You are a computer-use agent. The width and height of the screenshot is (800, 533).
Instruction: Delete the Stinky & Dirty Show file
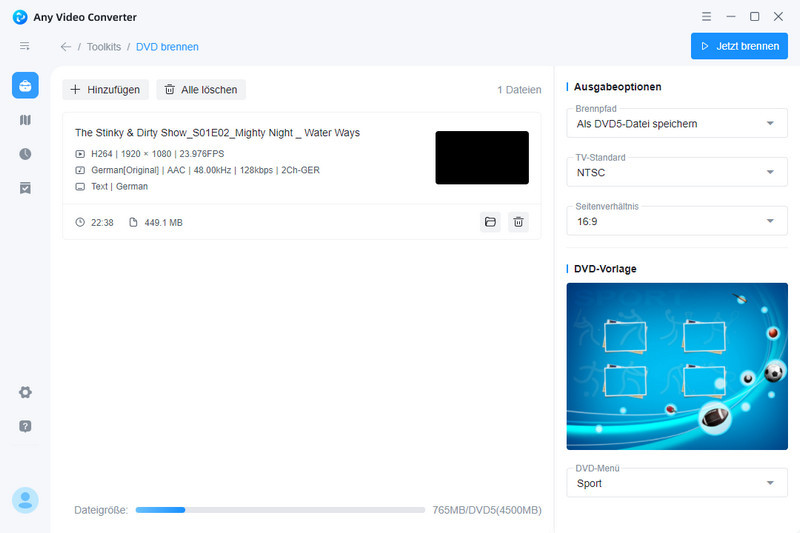pos(518,222)
